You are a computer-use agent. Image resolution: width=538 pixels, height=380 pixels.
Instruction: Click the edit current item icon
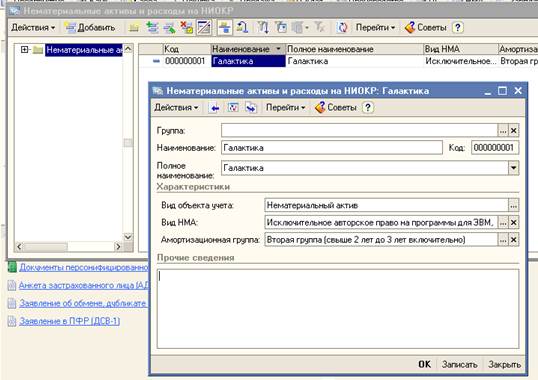pos(169,27)
